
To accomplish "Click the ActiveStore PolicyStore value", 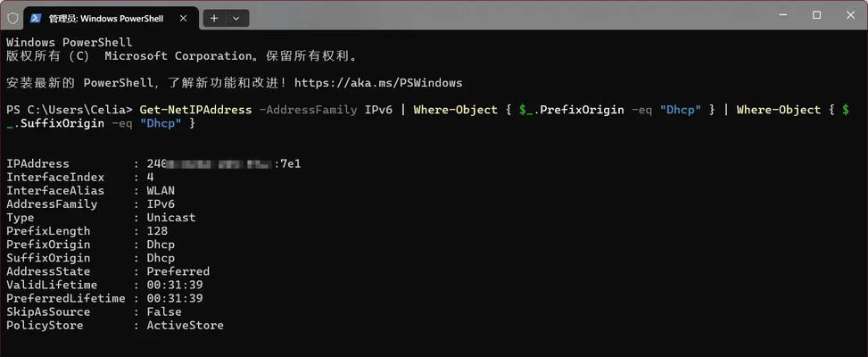I will (x=185, y=326).
